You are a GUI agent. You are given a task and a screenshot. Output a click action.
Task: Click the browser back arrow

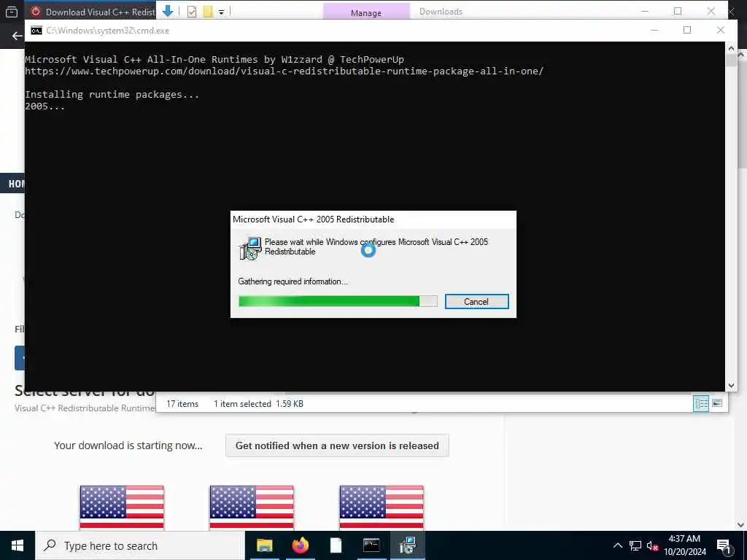click(18, 36)
